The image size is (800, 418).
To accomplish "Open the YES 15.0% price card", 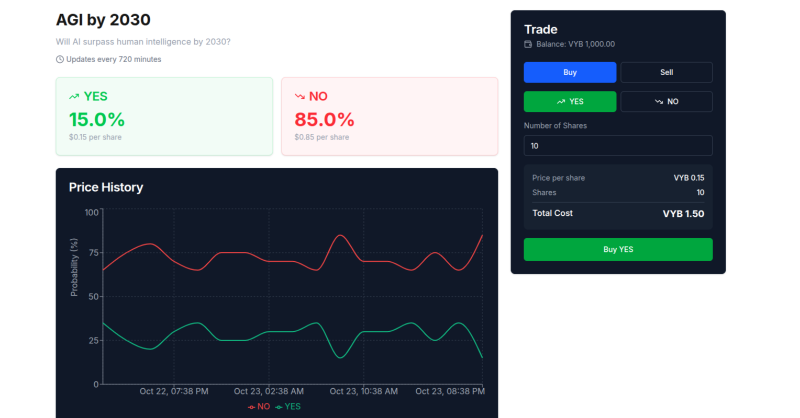I will point(164,116).
